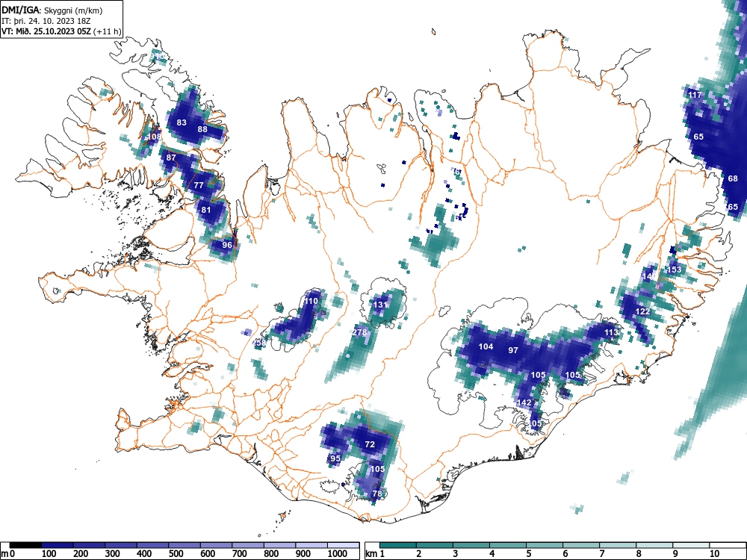Click the 95 value in the south
Image resolution: width=747 pixels, height=560 pixels.
(335, 458)
